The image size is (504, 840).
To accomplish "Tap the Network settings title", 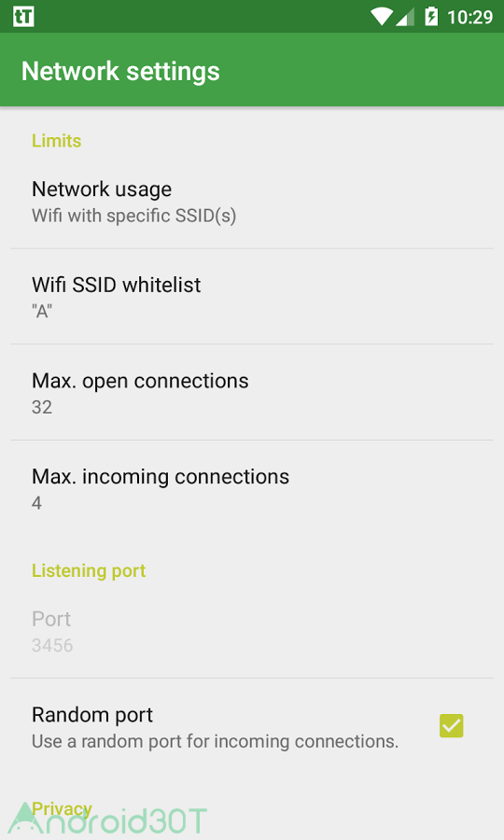I will click(x=120, y=71).
